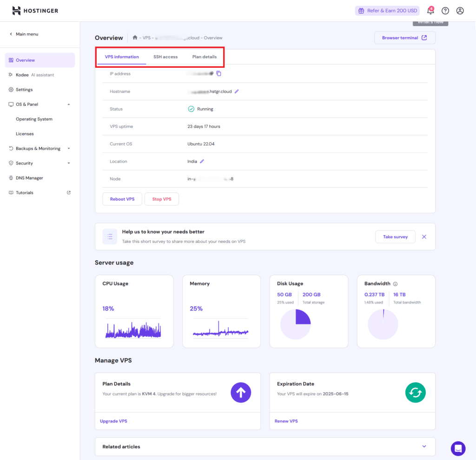476x460 pixels.
Task: Click the Upgrade VPS link
Action: point(113,421)
